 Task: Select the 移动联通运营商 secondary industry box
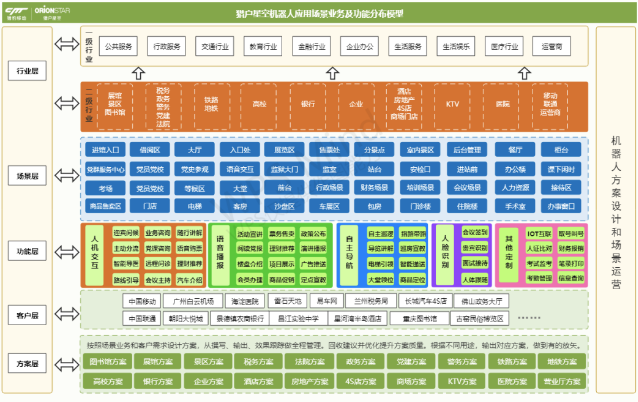[550, 106]
